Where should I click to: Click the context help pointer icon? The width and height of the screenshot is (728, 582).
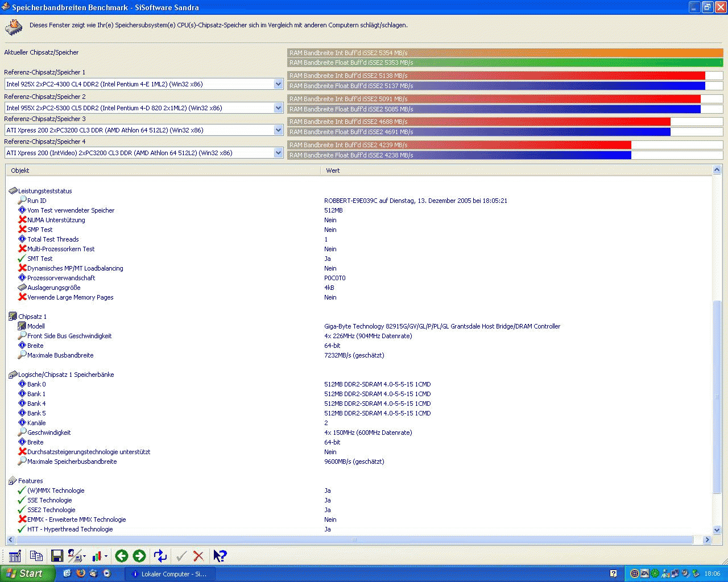(x=220, y=556)
